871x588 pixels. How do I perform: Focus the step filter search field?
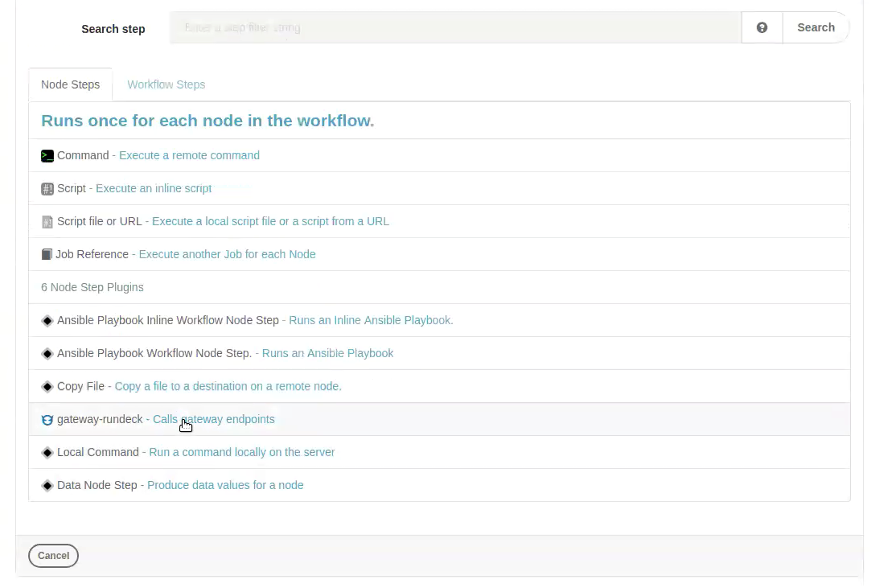(x=455, y=27)
